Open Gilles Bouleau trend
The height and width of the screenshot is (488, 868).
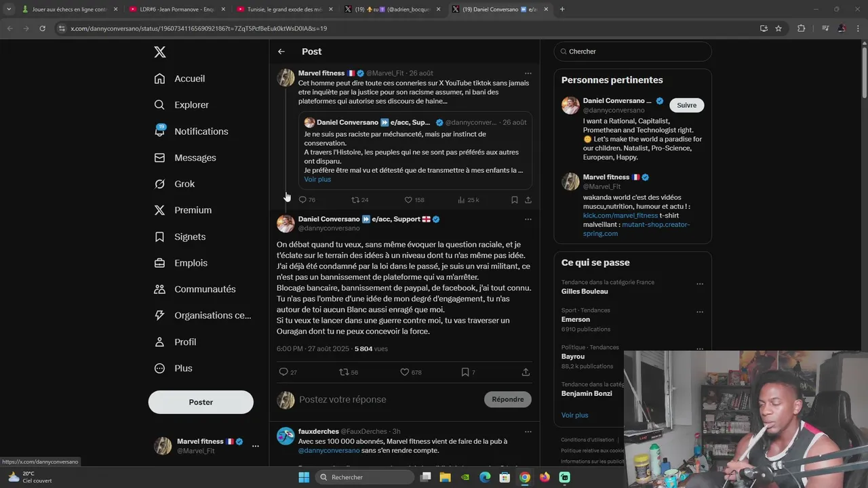click(x=585, y=291)
